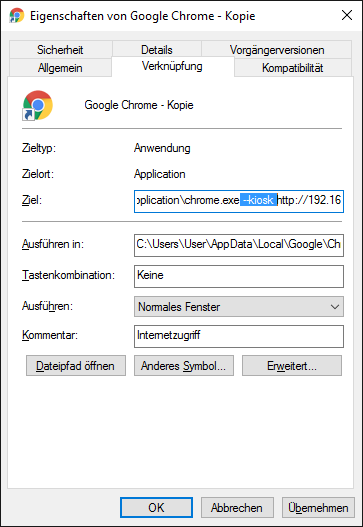Open the Details tab

coord(157,49)
